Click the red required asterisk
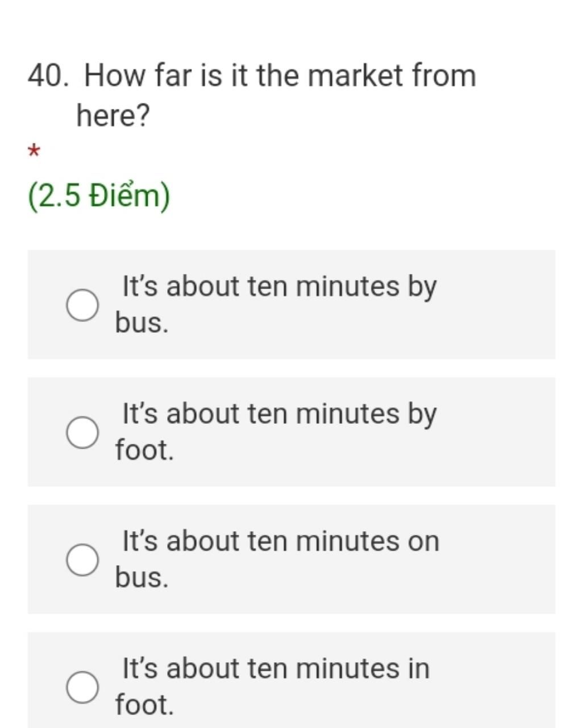The image size is (582, 728). tap(34, 152)
